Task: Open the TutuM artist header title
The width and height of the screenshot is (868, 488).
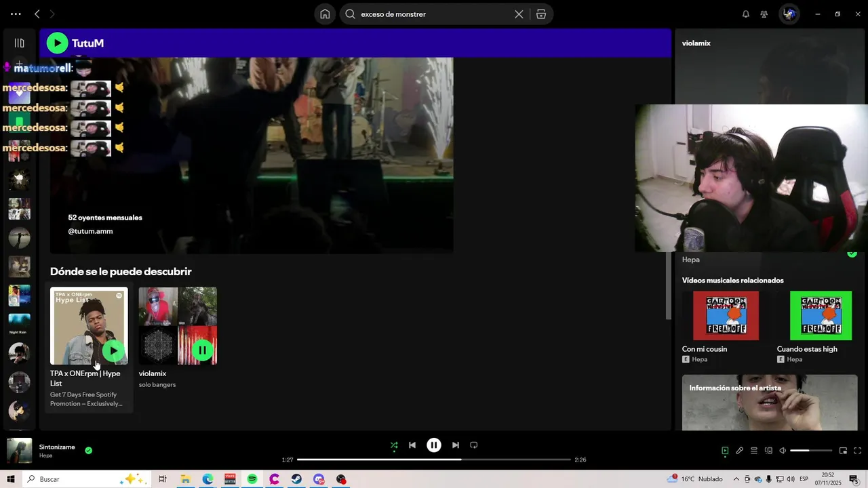Action: point(87,43)
